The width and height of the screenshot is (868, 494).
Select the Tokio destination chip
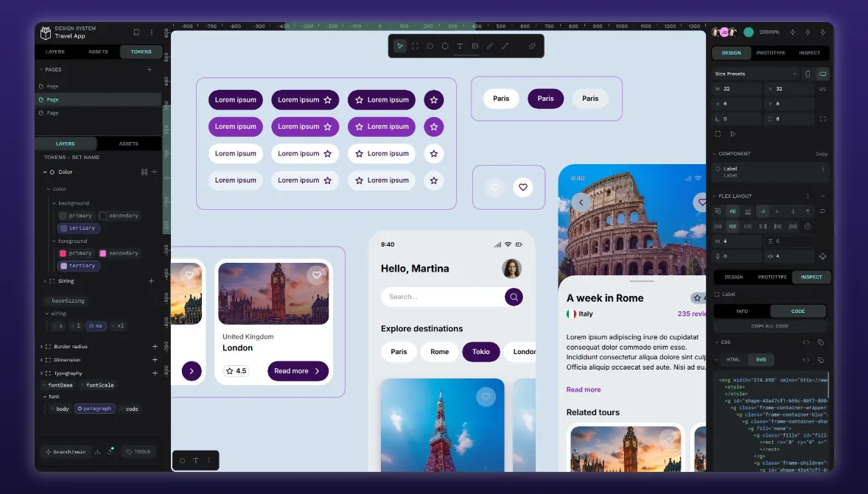pos(481,352)
